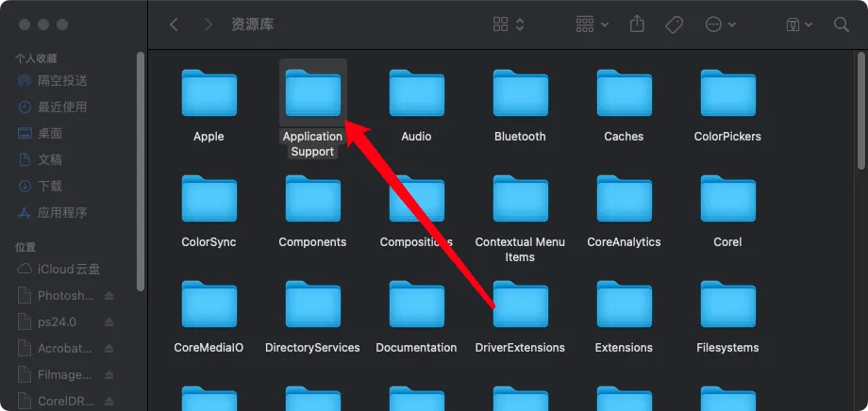Eject the ps24.0 volume
868x411 pixels.
(x=109, y=322)
